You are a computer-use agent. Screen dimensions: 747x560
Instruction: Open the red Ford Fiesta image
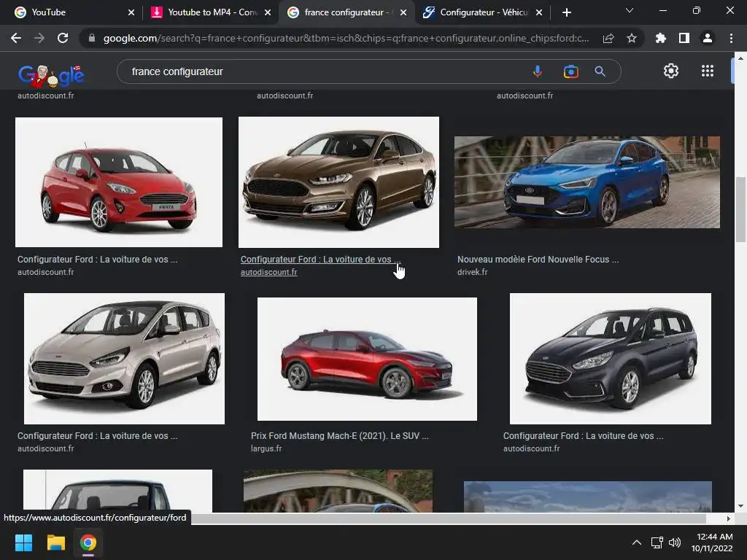pyautogui.click(x=119, y=182)
